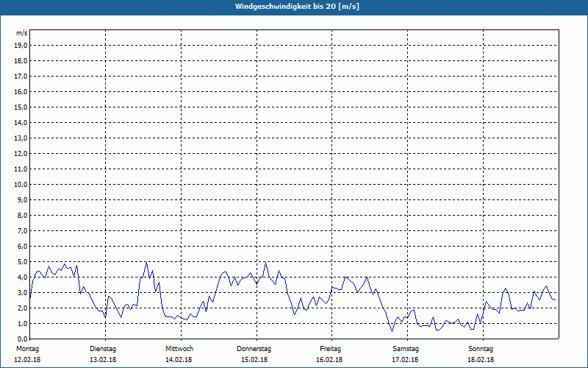Click the chart title 'Windgeschwindigkeit bis 20 [m/s]'
This screenshot has width=588, height=368.
[297, 7]
